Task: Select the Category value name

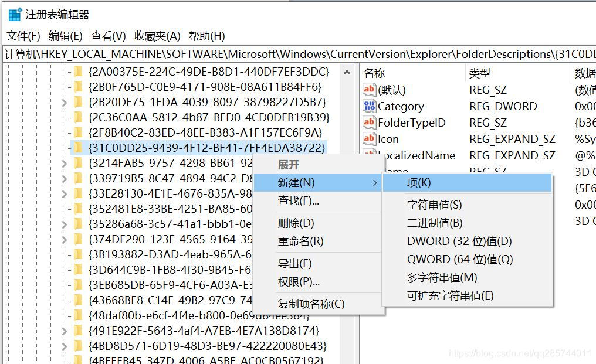Action: click(401, 107)
